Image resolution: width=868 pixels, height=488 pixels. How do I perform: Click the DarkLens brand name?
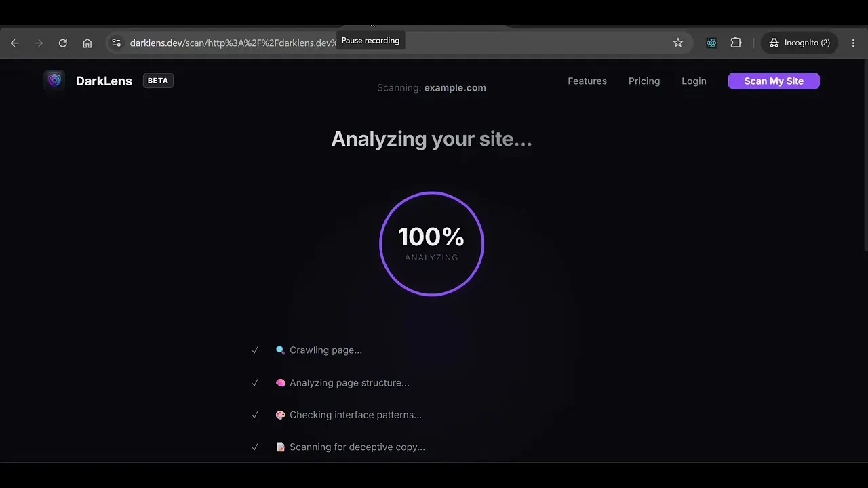[x=104, y=81]
